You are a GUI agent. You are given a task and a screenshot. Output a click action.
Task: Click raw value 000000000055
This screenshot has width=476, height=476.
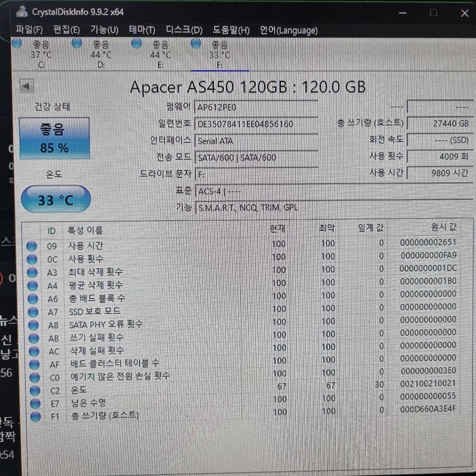click(x=428, y=397)
